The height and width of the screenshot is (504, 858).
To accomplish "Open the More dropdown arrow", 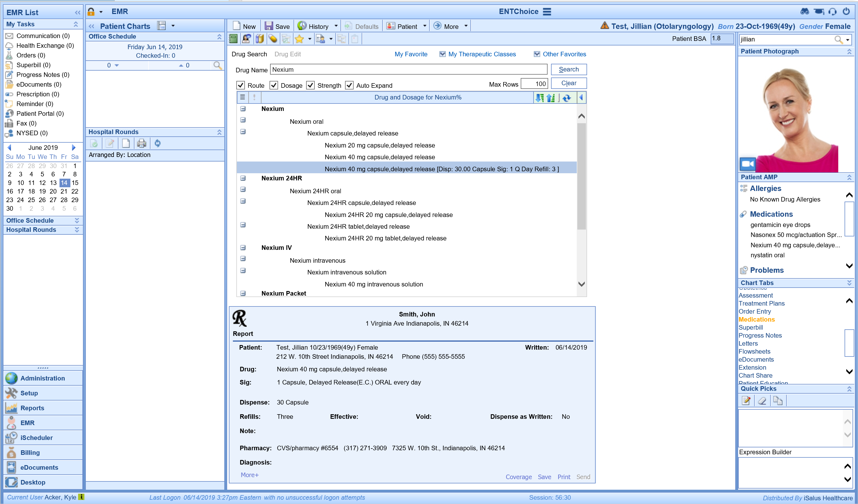I will coord(466,26).
